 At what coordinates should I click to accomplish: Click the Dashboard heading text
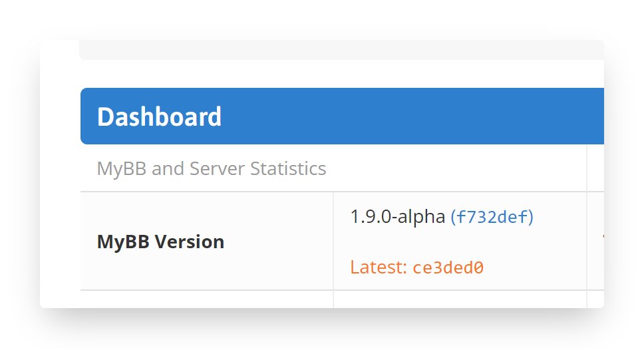(159, 116)
